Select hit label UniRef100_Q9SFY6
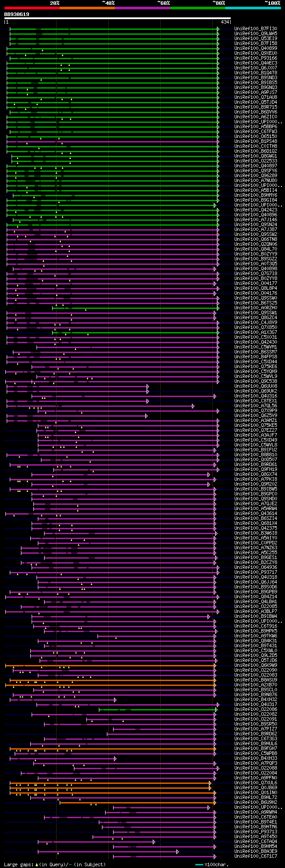Screen dimensions: 285x868 (256, 170)
